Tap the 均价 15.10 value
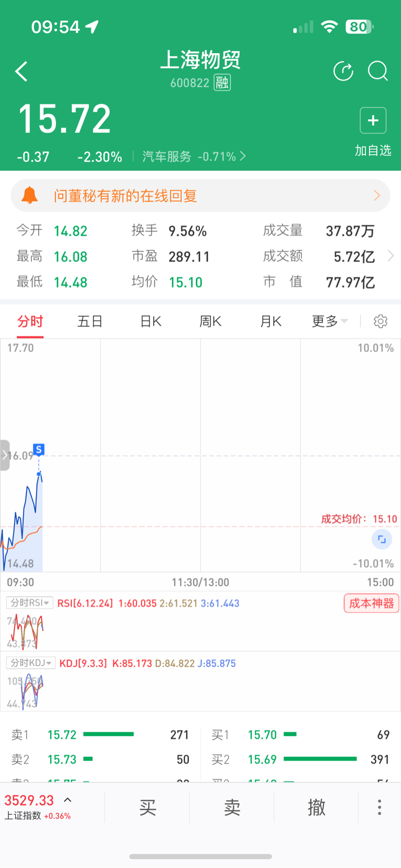The width and height of the screenshot is (401, 868). click(x=185, y=282)
